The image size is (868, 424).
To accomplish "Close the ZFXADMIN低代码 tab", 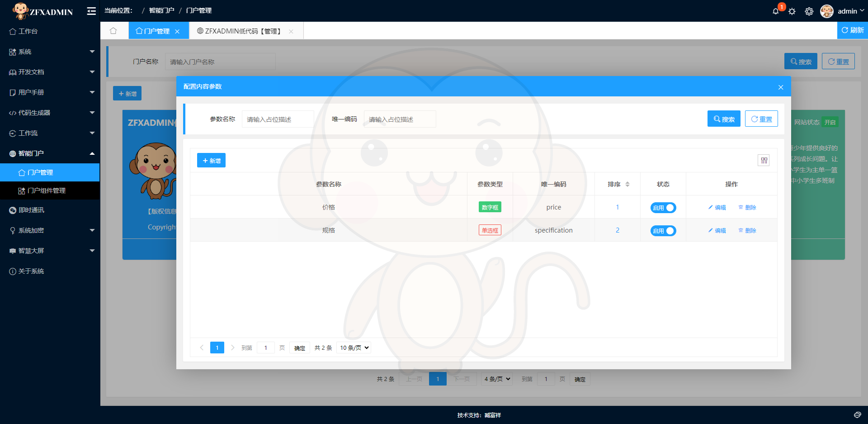I will coord(291,31).
